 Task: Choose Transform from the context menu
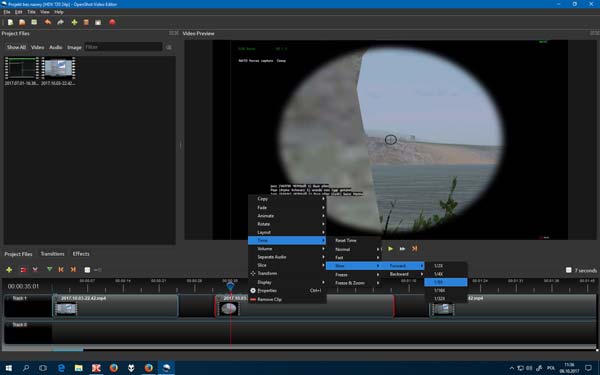click(x=287, y=273)
